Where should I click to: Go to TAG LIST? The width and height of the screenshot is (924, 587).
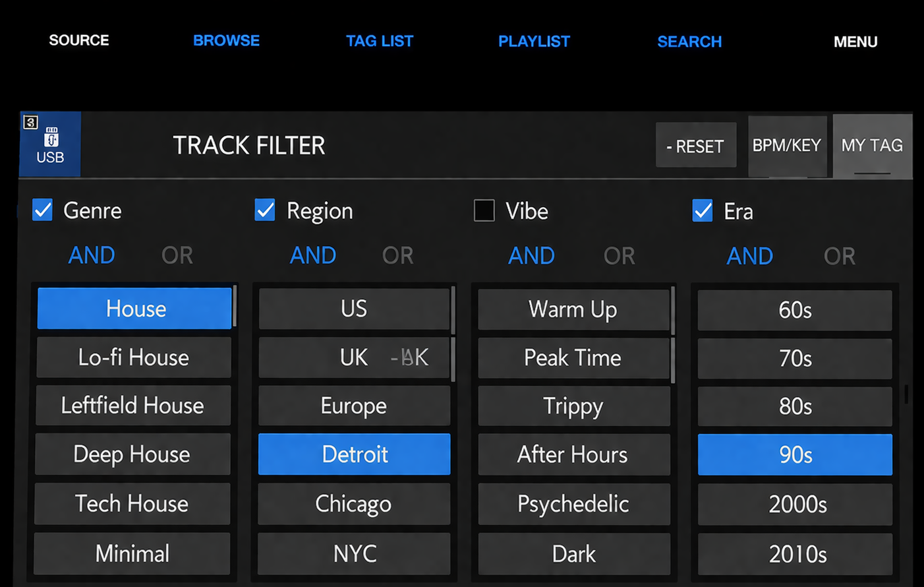[380, 42]
